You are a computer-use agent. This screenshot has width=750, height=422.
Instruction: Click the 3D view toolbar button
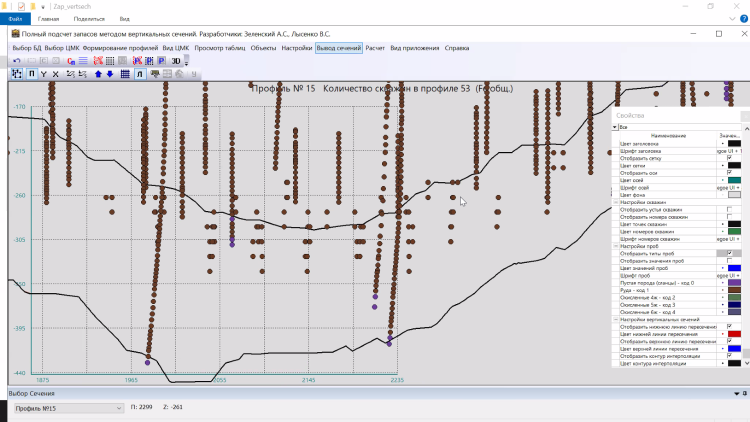pyautogui.click(x=176, y=61)
